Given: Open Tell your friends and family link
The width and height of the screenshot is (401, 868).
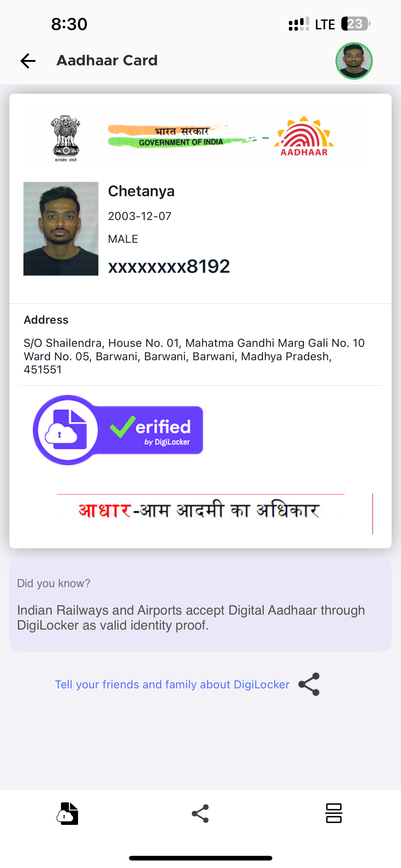Looking at the screenshot, I should point(172,685).
